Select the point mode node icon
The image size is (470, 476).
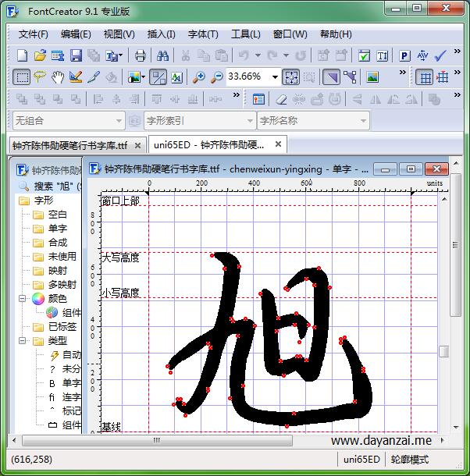pos(350,77)
